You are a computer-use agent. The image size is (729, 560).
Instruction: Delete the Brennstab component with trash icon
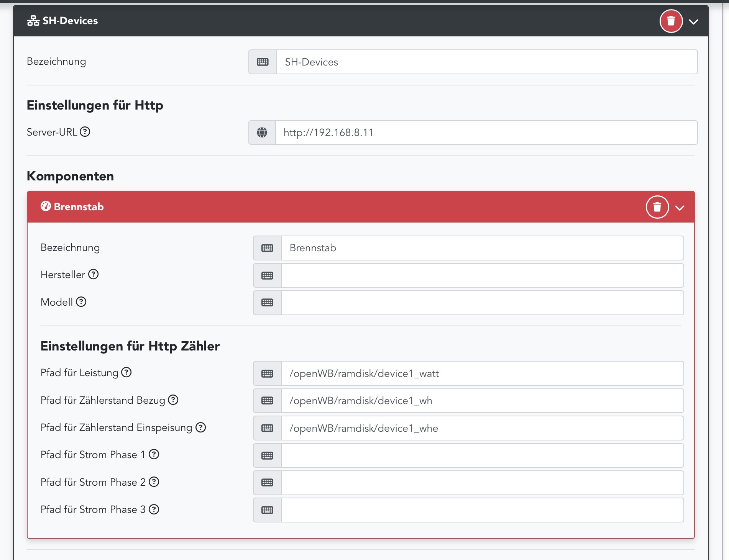tap(657, 207)
